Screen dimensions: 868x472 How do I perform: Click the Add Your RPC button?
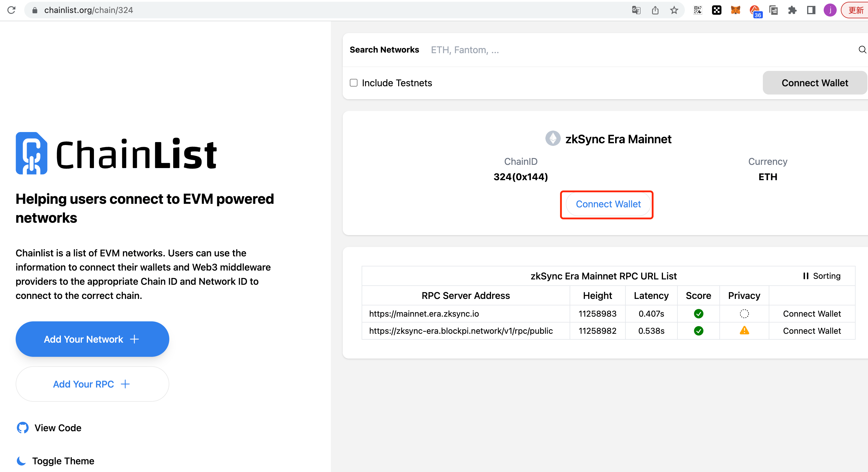coord(92,384)
